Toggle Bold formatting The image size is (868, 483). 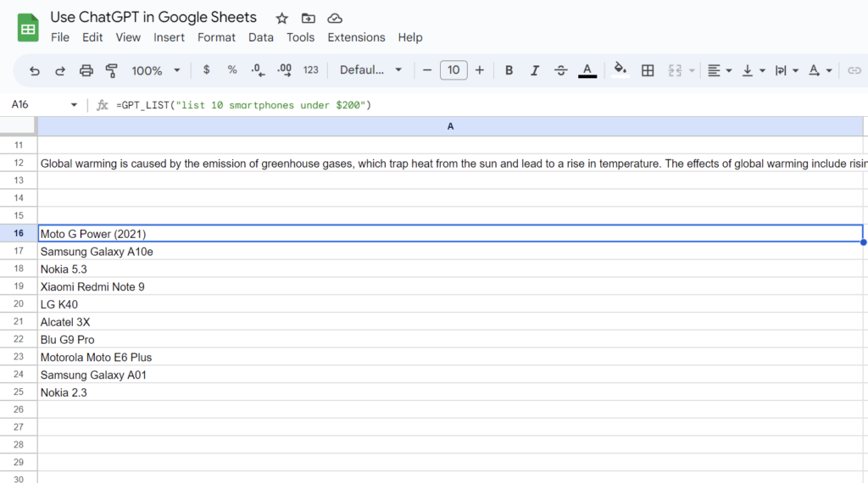(509, 70)
